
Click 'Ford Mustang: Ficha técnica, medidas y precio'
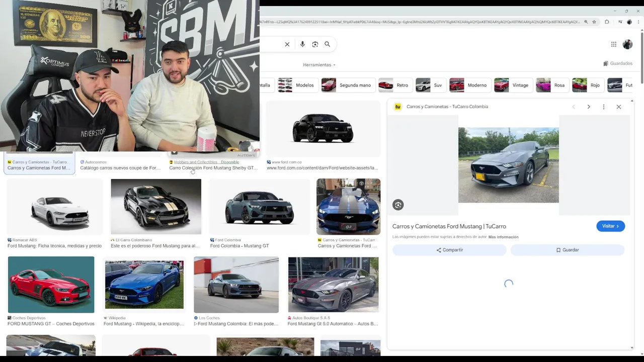54,246
